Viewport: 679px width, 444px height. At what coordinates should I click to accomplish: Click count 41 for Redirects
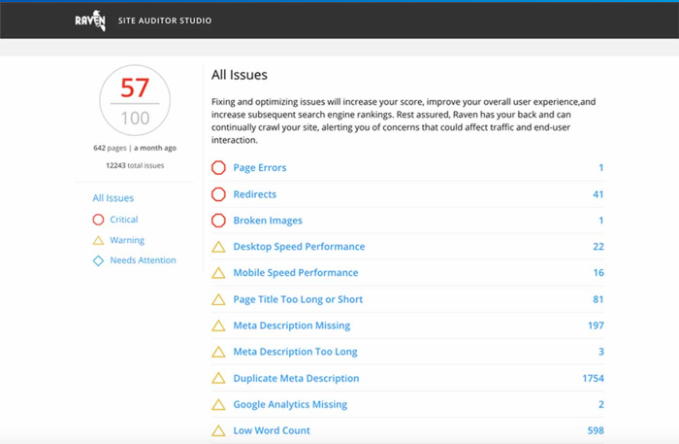tap(598, 194)
